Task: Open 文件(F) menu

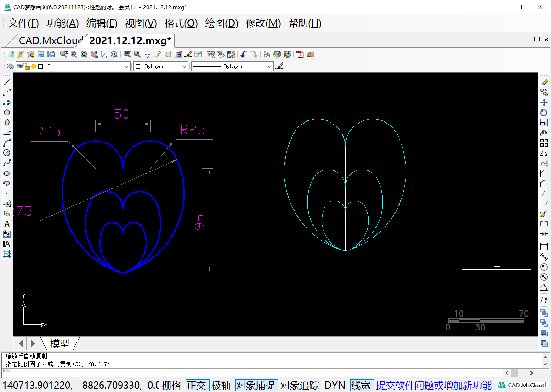Action: click(x=23, y=23)
